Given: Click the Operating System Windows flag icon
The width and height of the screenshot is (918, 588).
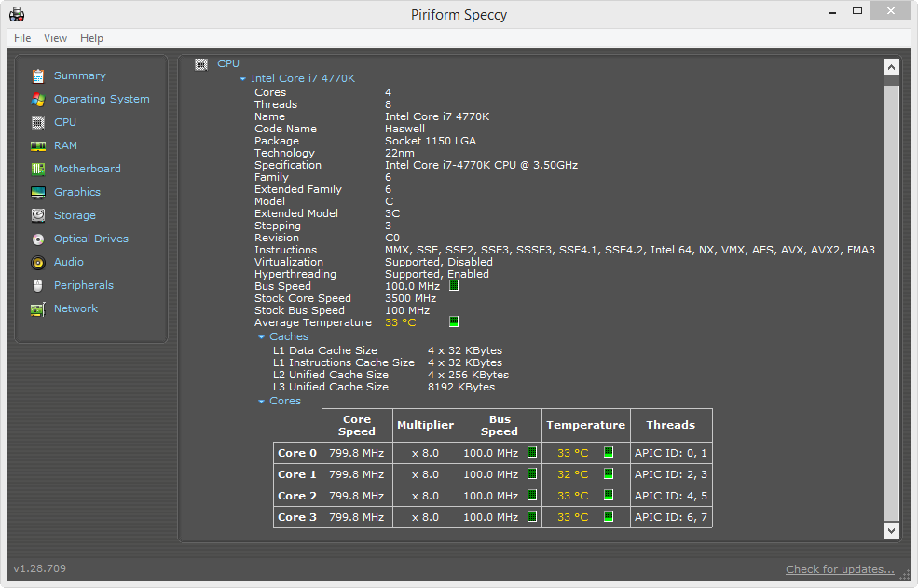Looking at the screenshot, I should 38,100.
